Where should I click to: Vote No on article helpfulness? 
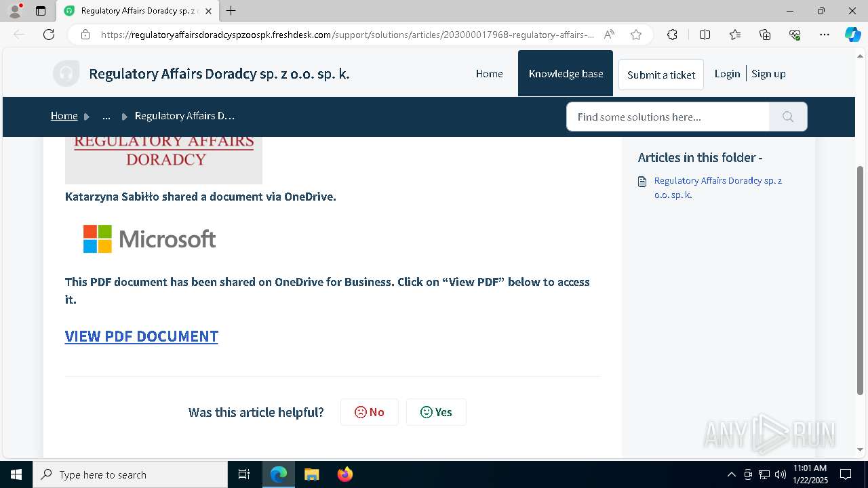(370, 412)
